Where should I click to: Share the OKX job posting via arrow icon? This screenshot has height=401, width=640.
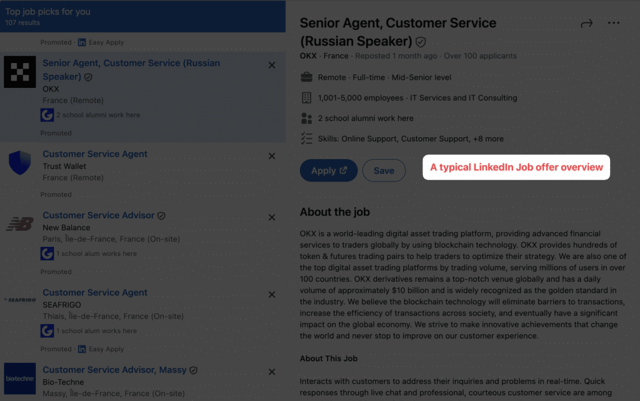click(x=587, y=24)
